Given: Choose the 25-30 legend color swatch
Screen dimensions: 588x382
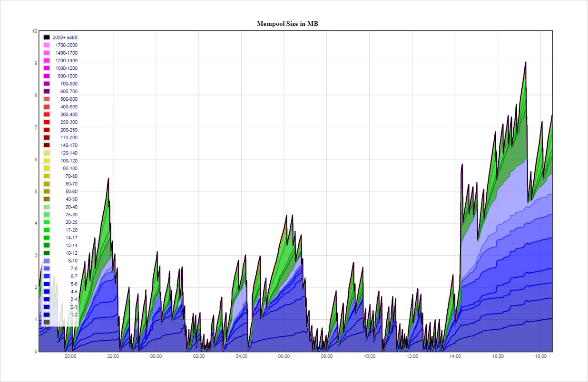Looking at the screenshot, I should pyautogui.click(x=47, y=214).
